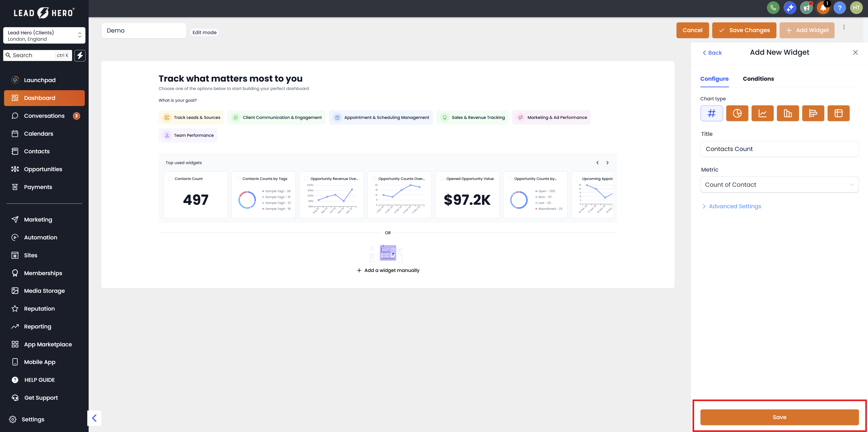
Task: Choose the horizontal bar chart type
Action: 813,113
